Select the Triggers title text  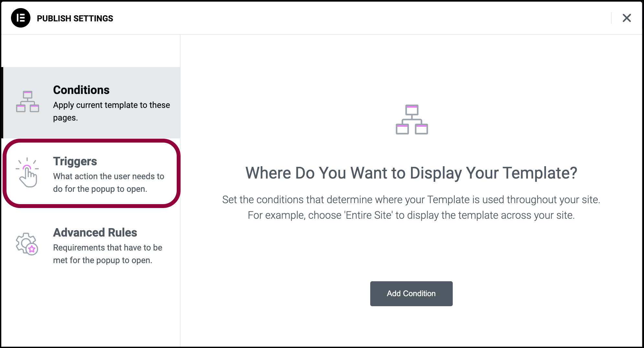point(75,161)
